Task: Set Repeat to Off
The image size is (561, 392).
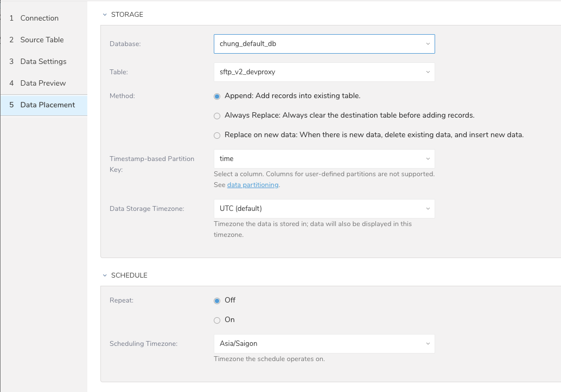Action: click(218, 300)
